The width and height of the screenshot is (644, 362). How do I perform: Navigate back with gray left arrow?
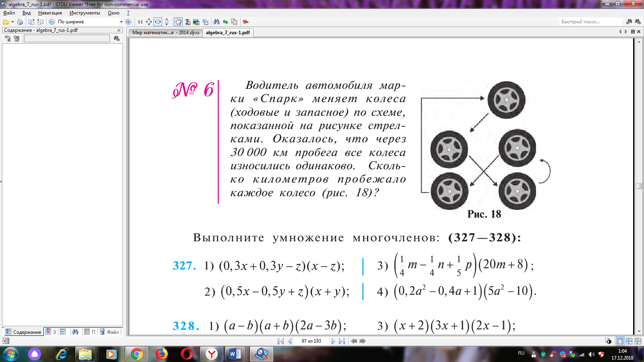pos(354,341)
